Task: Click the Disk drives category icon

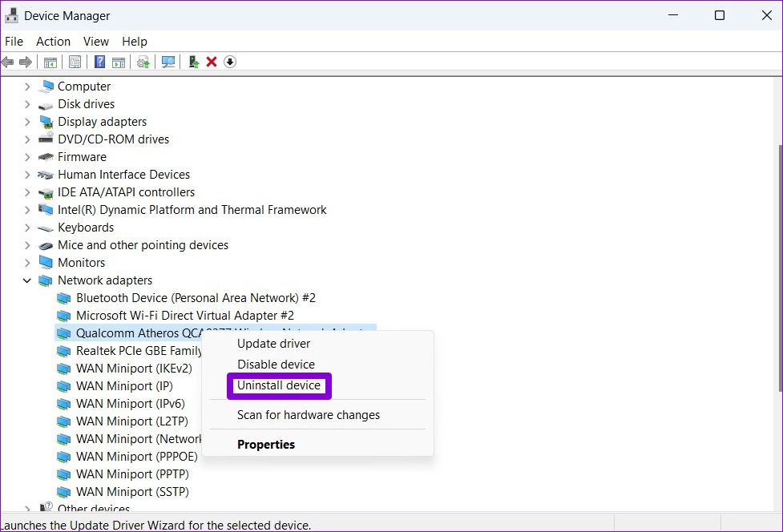Action: (x=46, y=105)
